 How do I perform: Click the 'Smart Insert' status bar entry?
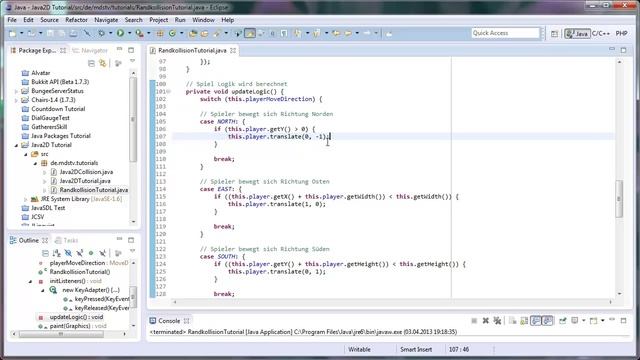[x=416, y=349]
